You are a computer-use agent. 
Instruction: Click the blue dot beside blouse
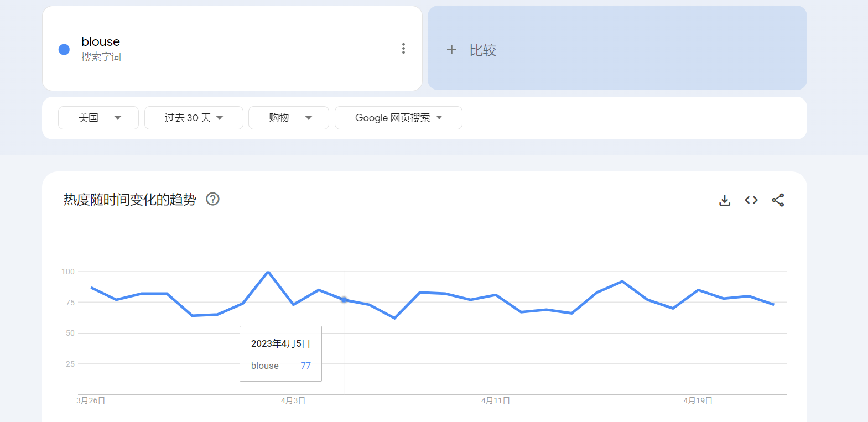tap(64, 50)
